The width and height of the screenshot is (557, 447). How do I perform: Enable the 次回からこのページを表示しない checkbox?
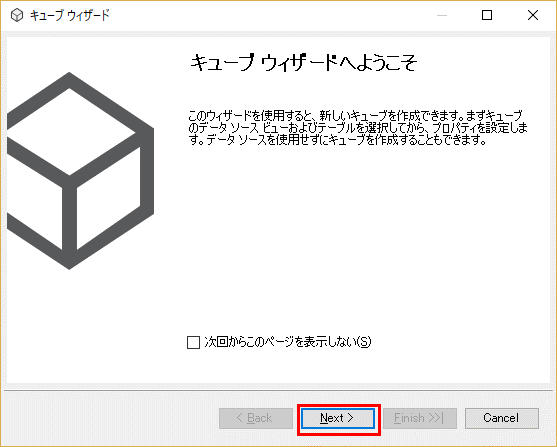193,343
